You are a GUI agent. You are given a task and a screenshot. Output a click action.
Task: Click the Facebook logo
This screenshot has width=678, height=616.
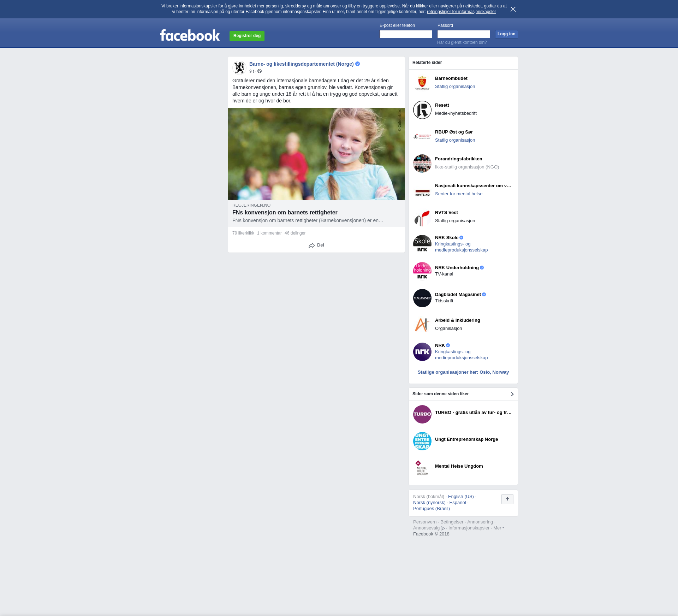(x=190, y=35)
